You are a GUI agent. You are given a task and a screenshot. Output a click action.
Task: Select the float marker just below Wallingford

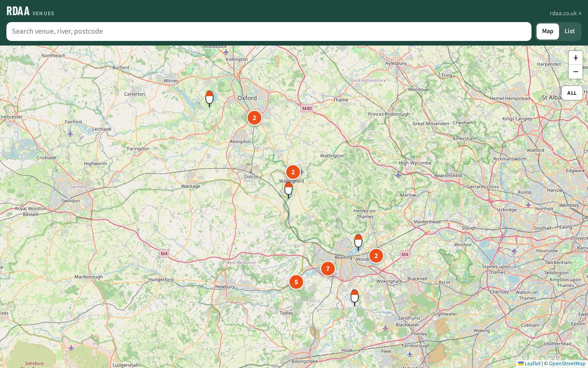(x=288, y=190)
